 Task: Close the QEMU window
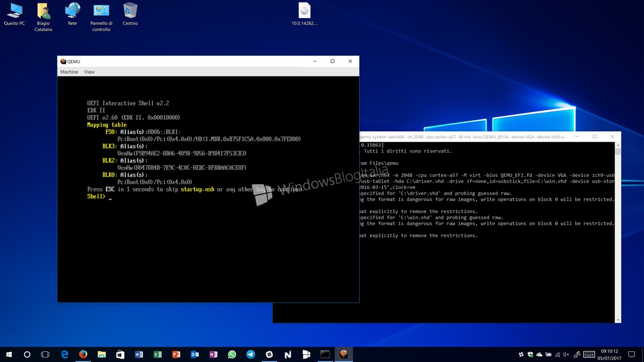(350, 61)
